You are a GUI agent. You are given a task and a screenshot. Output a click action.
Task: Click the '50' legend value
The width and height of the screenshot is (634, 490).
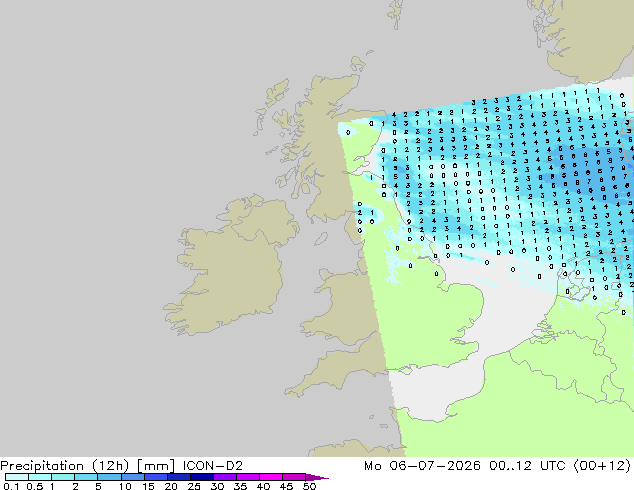(309, 486)
